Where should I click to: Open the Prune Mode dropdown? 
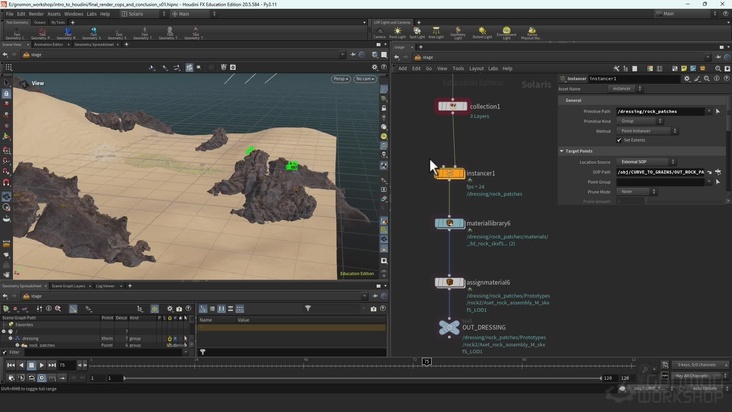636,192
